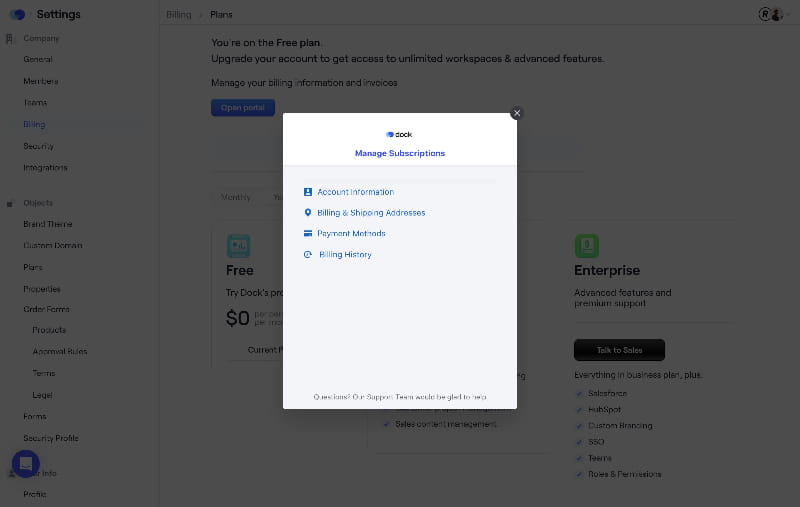Click the Billing History clock icon
The image size is (800, 507).
click(308, 254)
